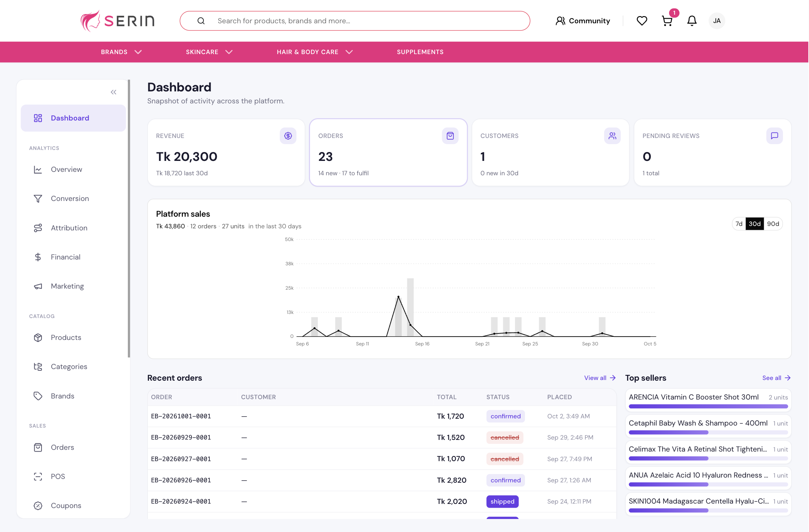Click the Orders card bag icon
This screenshot has width=809, height=532.
(x=450, y=136)
